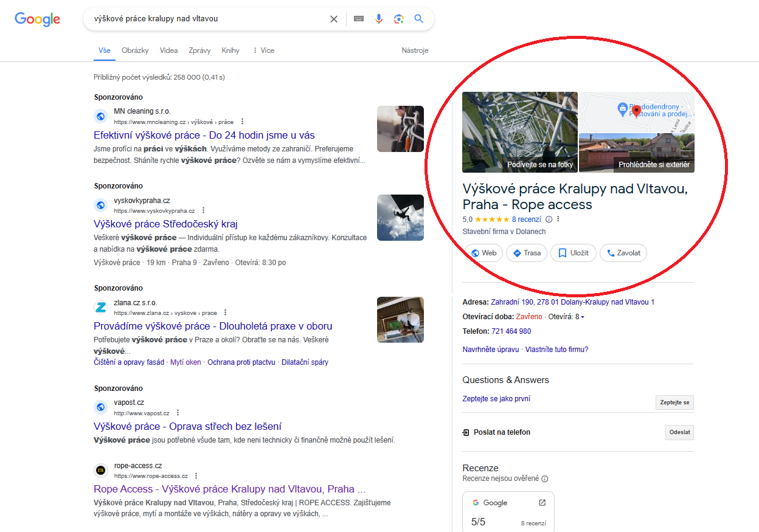
Task: Start voice search with microphone icon
Action: click(379, 19)
